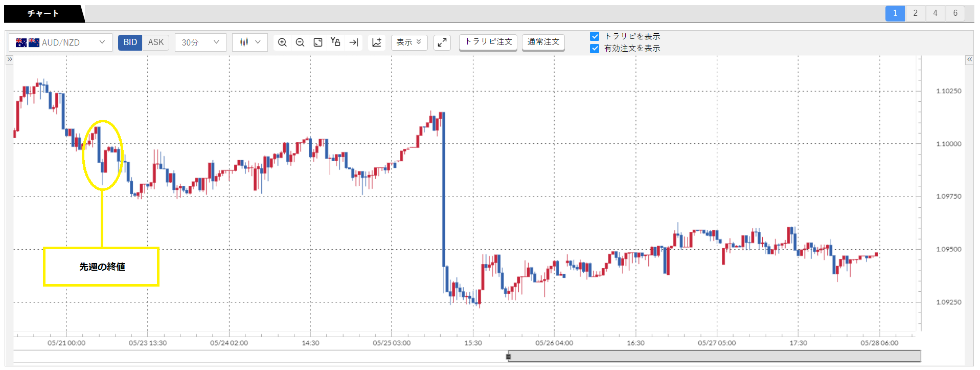Click 05/26 04:00 time axis label
This screenshot has width=980, height=370.
pos(554,343)
